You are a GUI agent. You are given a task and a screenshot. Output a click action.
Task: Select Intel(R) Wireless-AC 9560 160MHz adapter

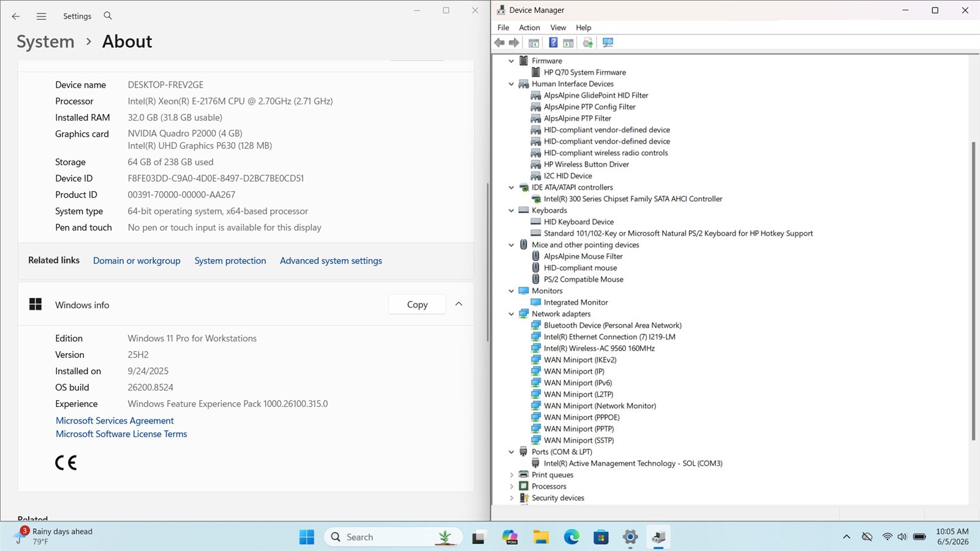click(599, 348)
